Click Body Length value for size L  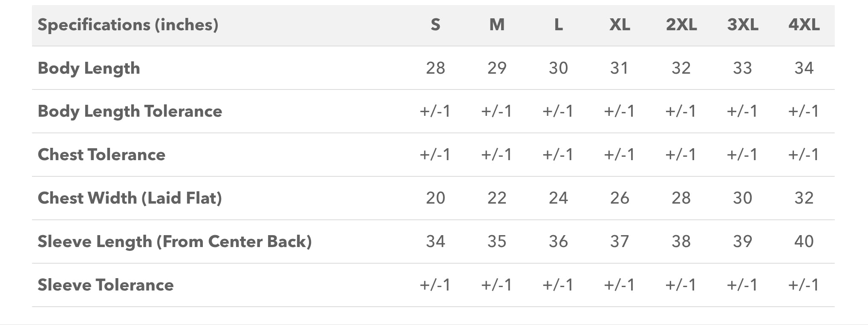[558, 68]
